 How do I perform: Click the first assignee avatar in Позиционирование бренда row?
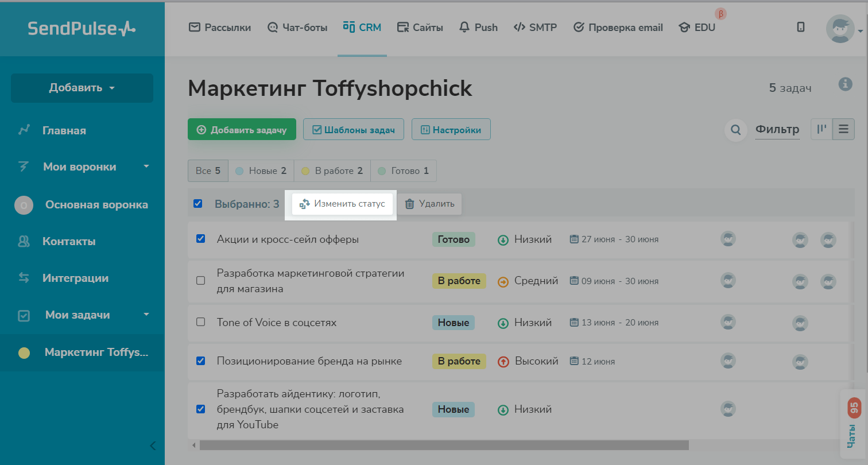pyautogui.click(x=728, y=361)
